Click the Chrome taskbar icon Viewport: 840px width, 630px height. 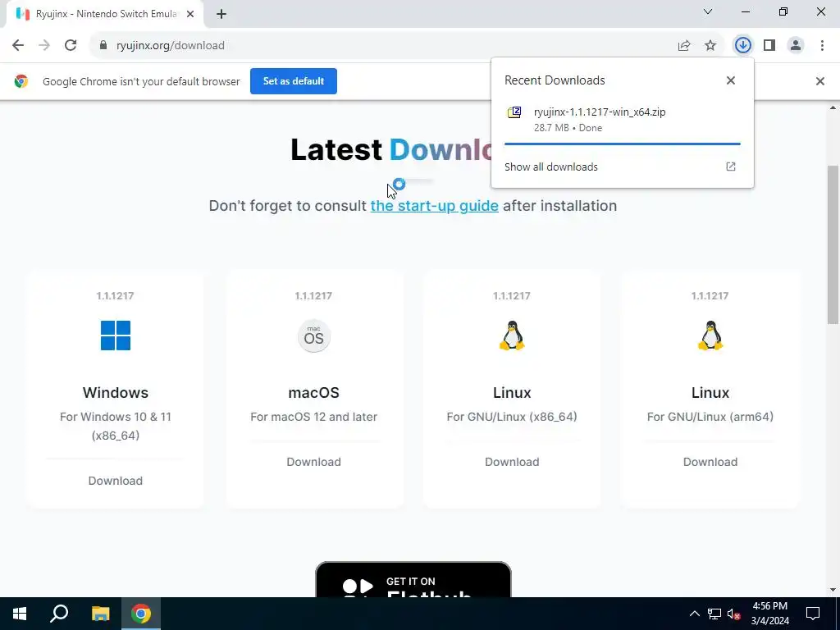tap(141, 614)
